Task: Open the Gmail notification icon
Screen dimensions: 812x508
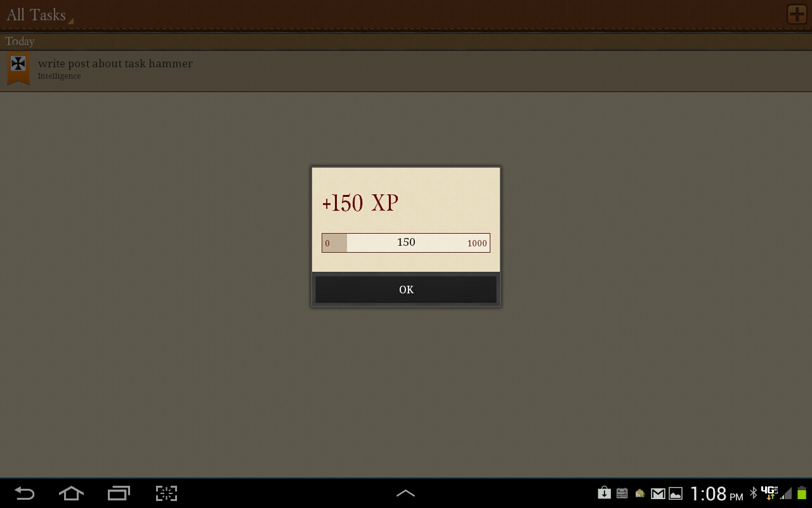Action: (658, 493)
